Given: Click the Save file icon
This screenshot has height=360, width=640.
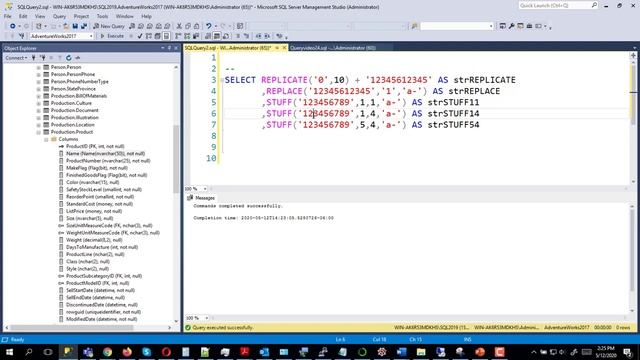Looking at the screenshot, I should [75, 26].
